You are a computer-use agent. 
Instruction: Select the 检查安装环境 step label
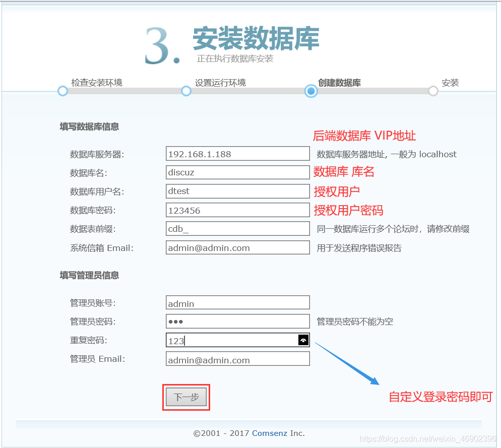pos(96,83)
